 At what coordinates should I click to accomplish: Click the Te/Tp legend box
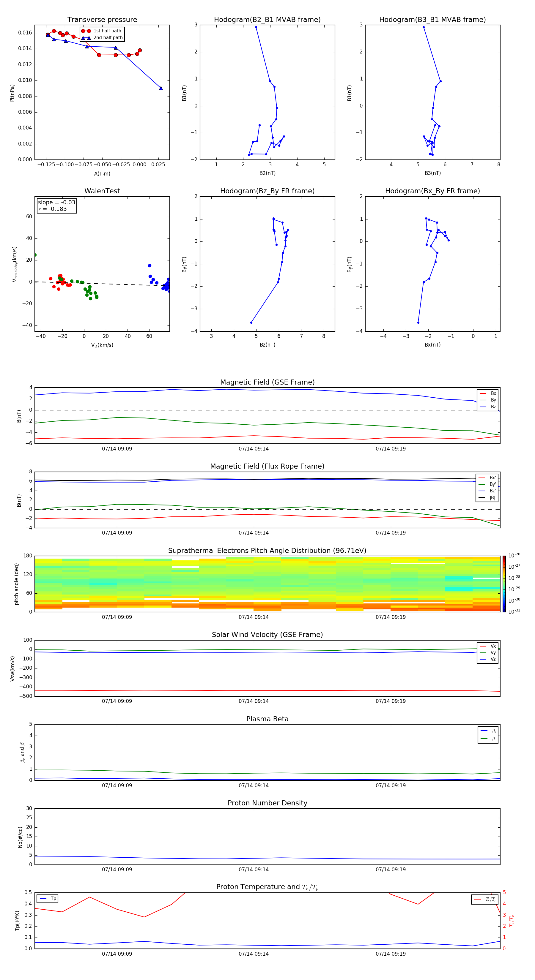pyautogui.click(x=485, y=899)
